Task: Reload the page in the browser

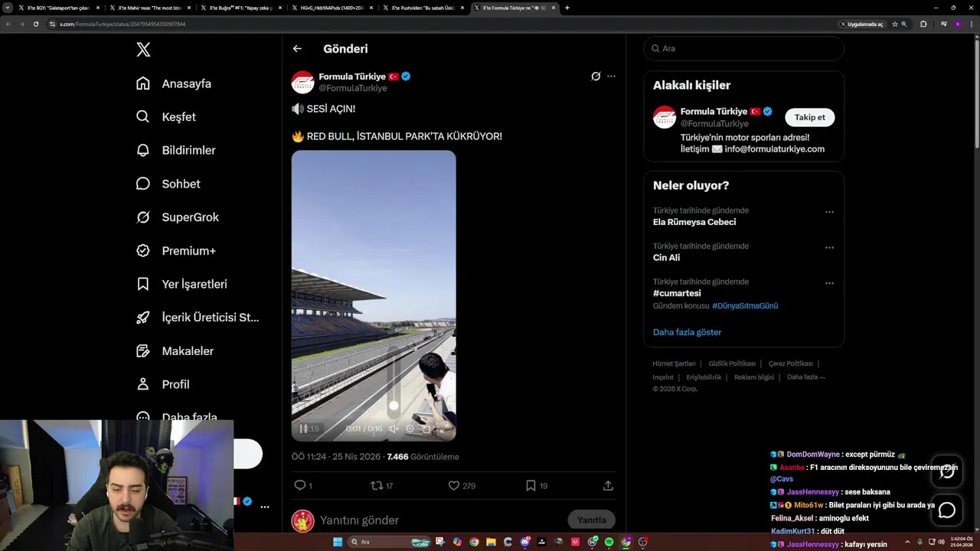Action: coord(35,24)
